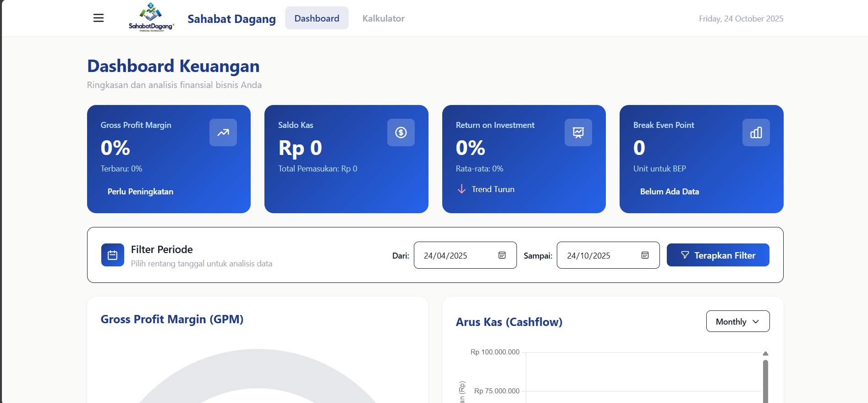Open date picker for the Dari field
Image resolution: width=868 pixels, height=403 pixels.
point(502,255)
